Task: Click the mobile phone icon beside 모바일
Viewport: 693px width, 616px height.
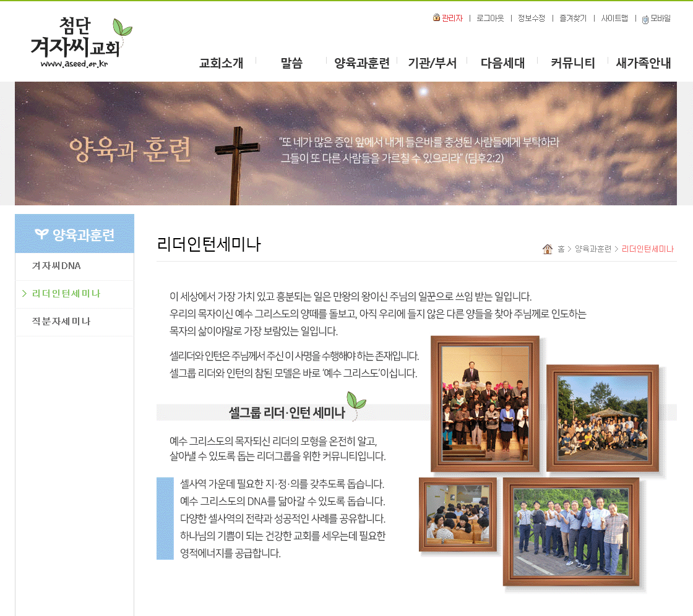Action: point(645,19)
